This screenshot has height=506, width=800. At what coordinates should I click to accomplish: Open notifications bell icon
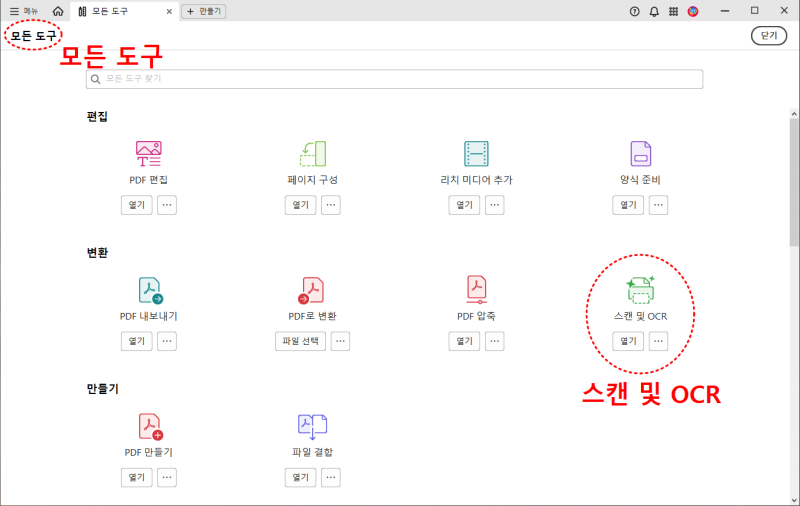(x=654, y=11)
